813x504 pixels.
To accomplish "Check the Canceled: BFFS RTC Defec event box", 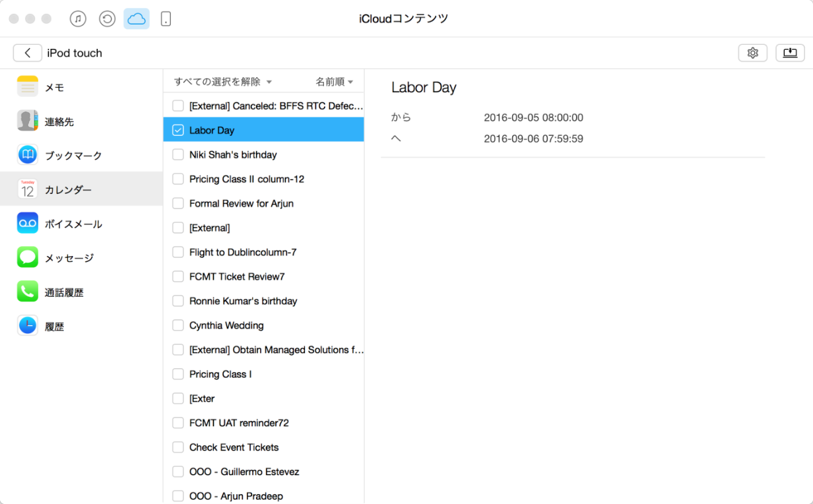I will 178,106.
